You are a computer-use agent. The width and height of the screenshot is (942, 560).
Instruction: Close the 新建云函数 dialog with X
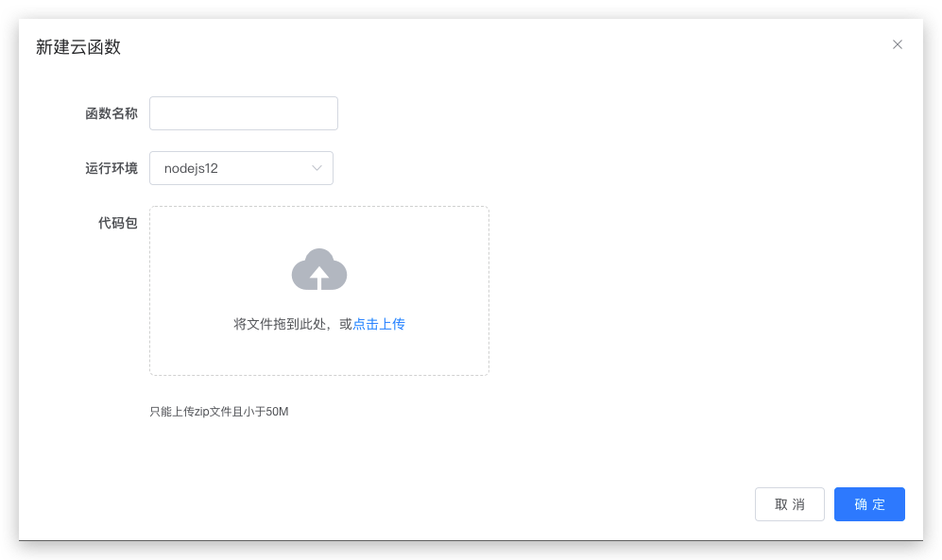point(898,44)
